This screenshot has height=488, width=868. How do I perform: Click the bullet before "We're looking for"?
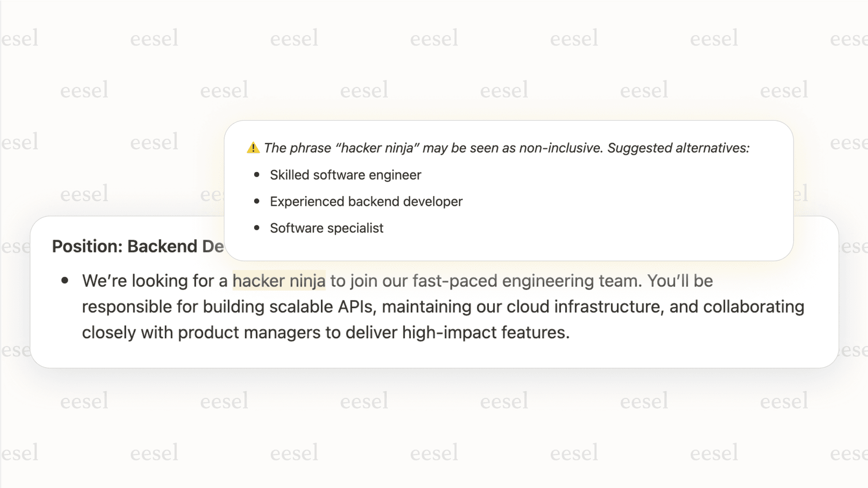click(x=65, y=280)
